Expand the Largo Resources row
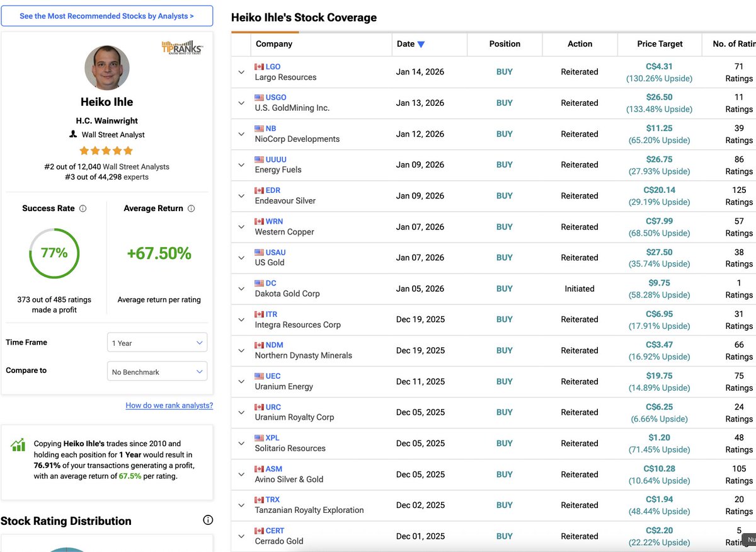 (241, 72)
